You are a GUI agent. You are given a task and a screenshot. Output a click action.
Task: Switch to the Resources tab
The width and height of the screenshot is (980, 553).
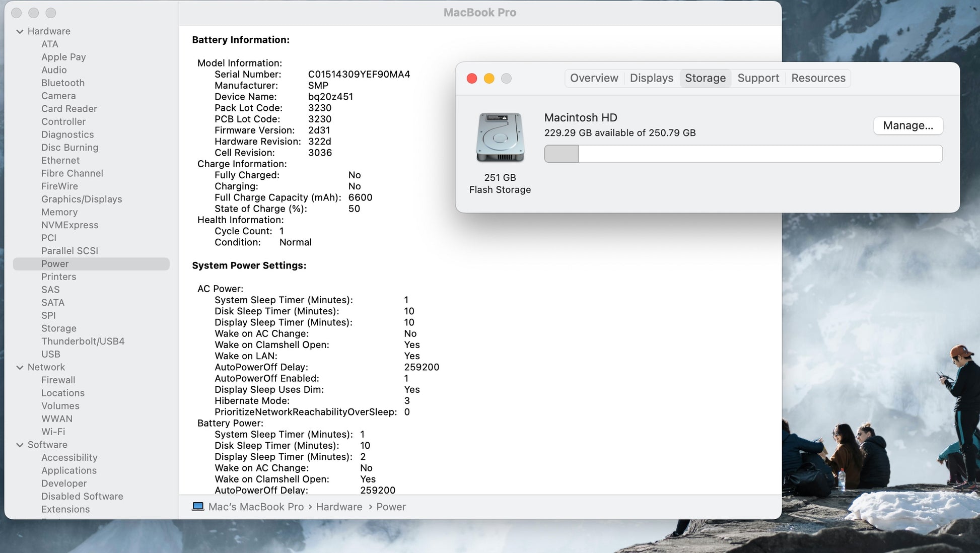pos(818,78)
